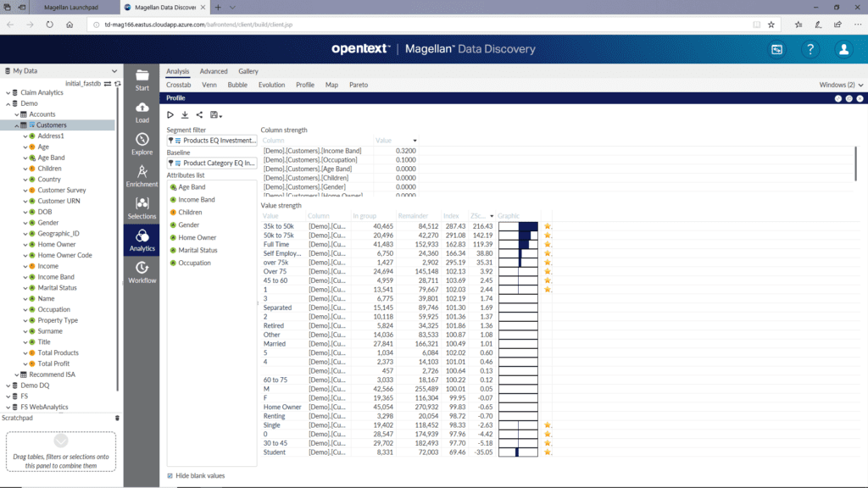Download the Profile results
The width and height of the screenshot is (868, 488).
[x=185, y=115]
